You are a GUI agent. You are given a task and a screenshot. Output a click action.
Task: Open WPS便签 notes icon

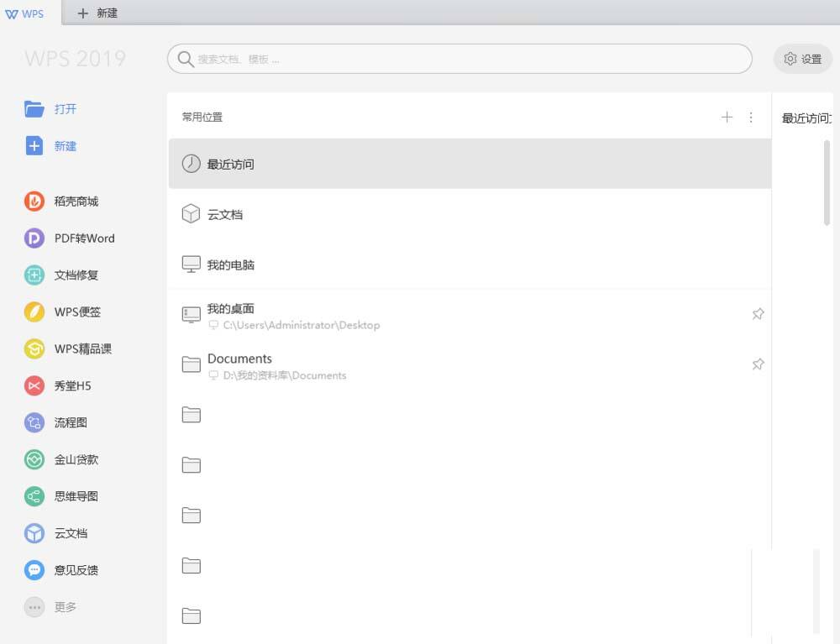[x=34, y=312]
